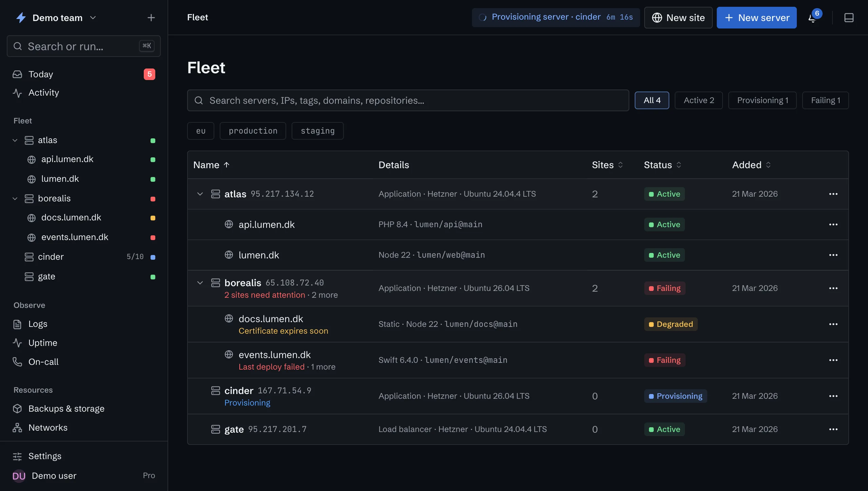This screenshot has height=491, width=868.
Task: Click the Search or run command field
Action: (x=83, y=46)
